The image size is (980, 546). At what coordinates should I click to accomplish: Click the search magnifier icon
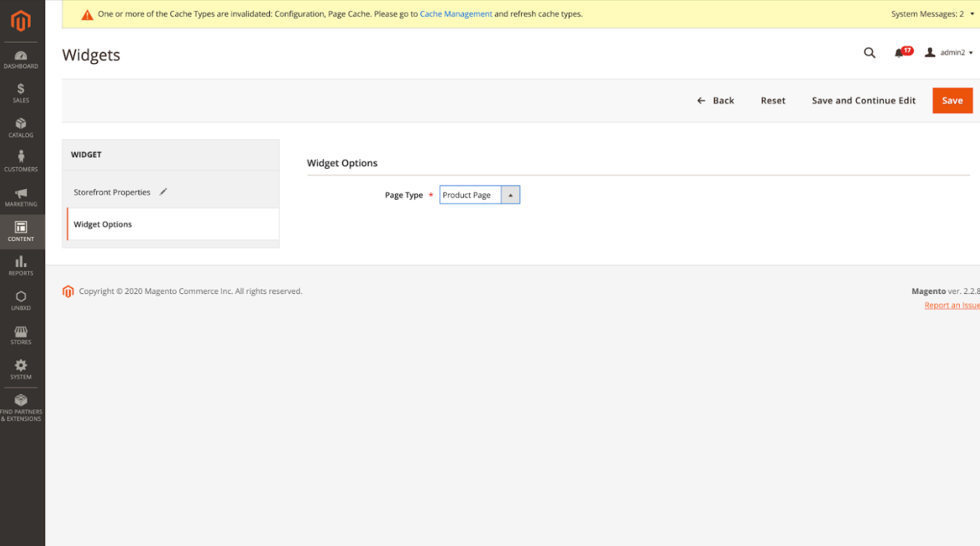(869, 53)
